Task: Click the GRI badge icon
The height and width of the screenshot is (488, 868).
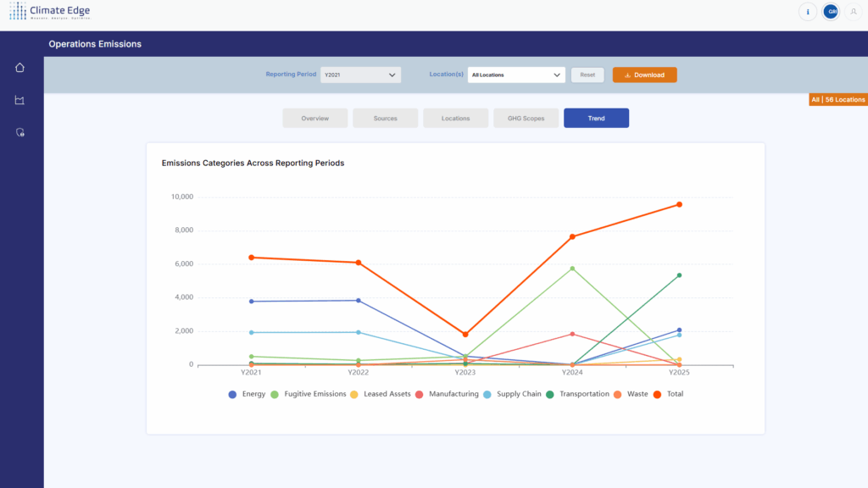Action: (x=831, y=12)
